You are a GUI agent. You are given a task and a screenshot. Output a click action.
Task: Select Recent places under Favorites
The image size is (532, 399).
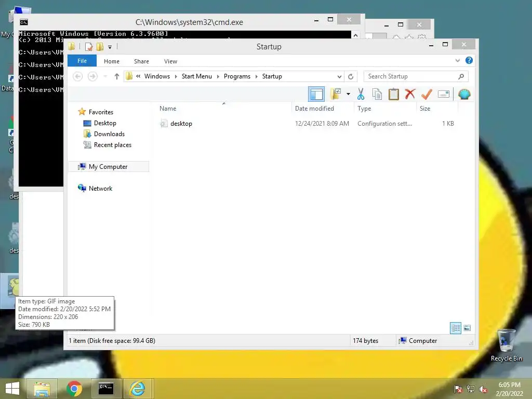[x=113, y=145]
